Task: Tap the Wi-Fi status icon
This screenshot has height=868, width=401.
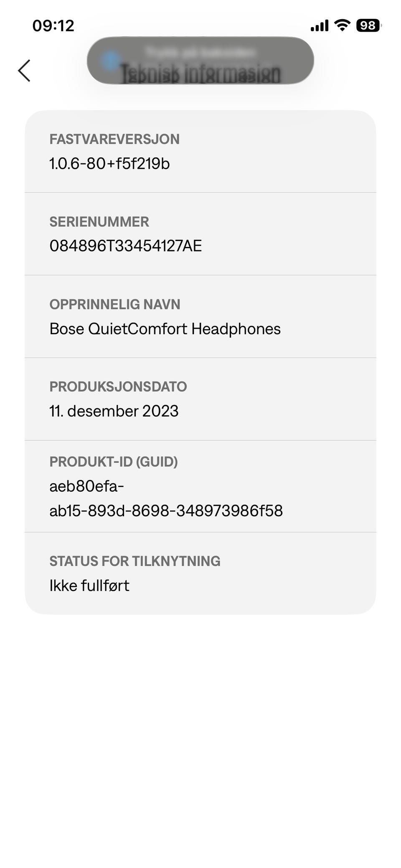Action: [x=343, y=25]
